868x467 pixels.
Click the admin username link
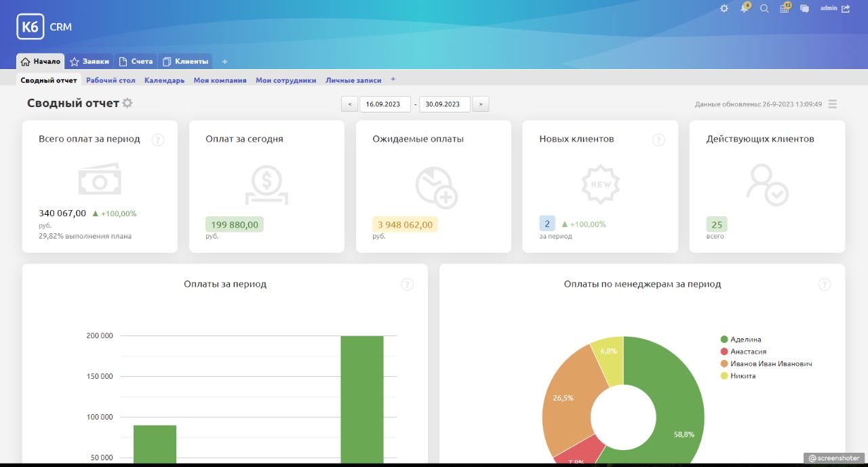click(x=829, y=8)
